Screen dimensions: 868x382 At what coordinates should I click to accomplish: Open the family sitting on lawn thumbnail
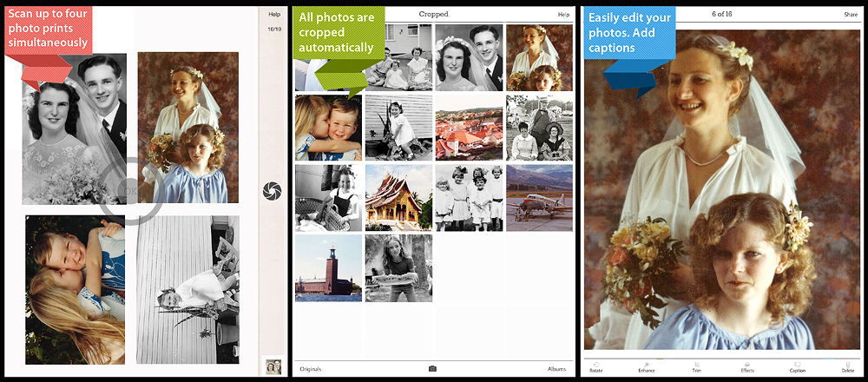point(398,57)
